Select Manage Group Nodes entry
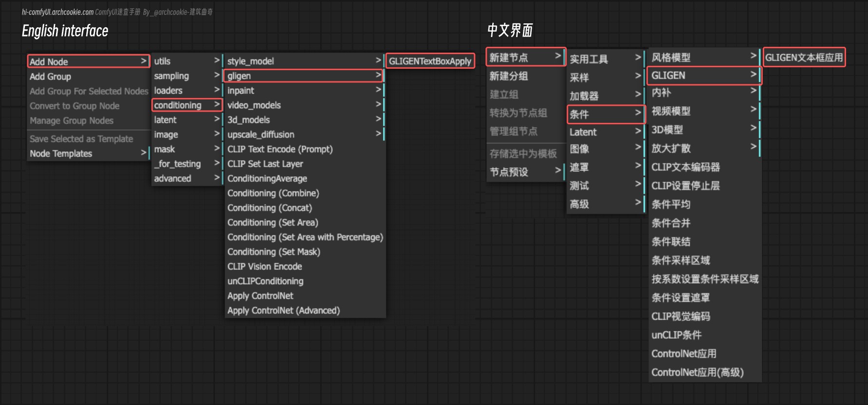The width and height of the screenshot is (868, 405). point(88,120)
